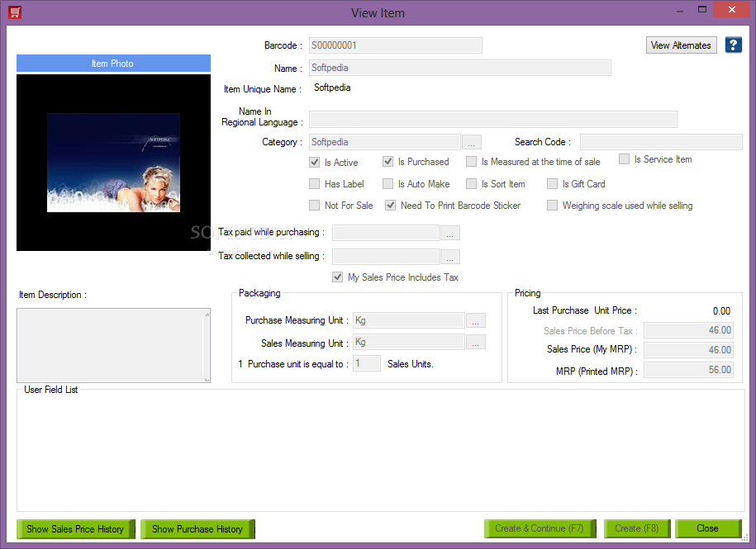Click Show Sales Price History button

[x=76, y=528]
